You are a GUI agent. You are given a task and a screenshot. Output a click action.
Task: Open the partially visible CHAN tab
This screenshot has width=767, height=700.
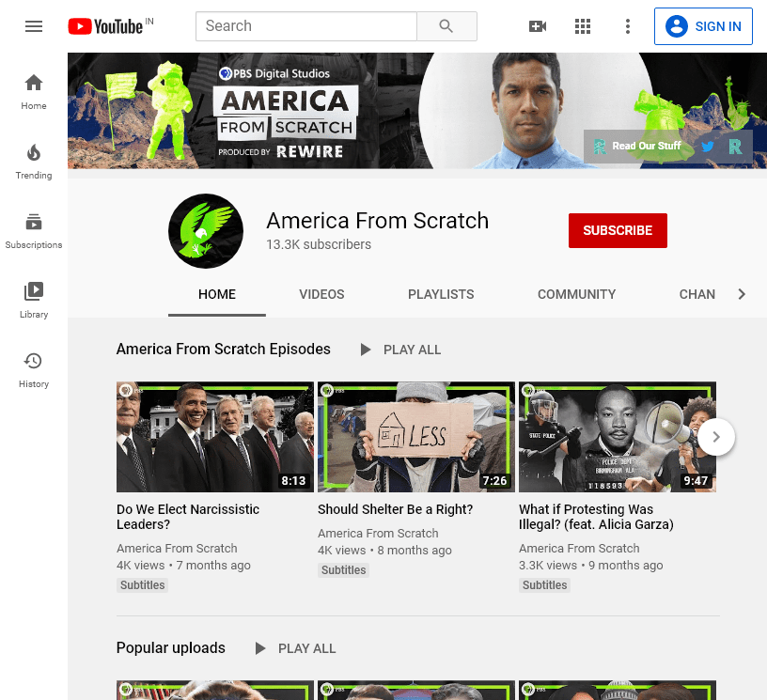(x=697, y=294)
